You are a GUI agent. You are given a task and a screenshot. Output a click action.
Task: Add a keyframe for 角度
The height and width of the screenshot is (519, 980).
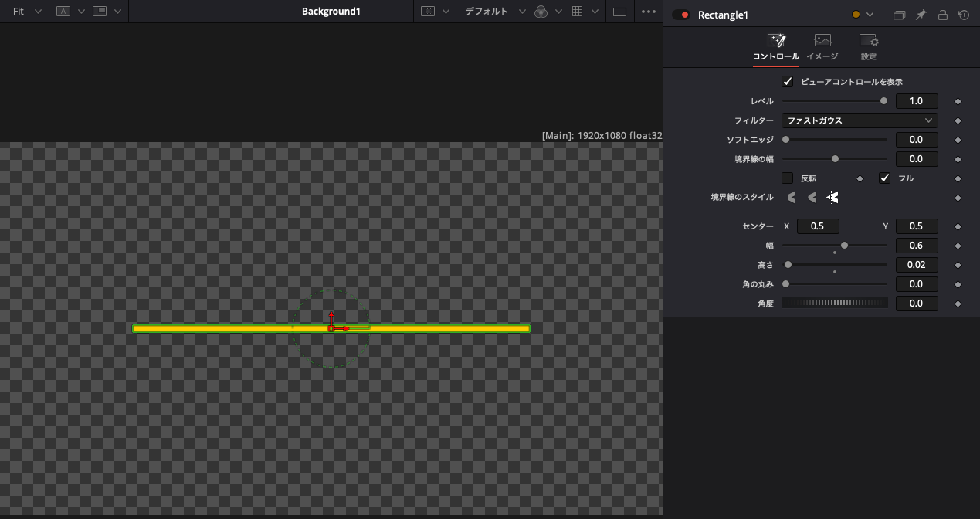(958, 304)
